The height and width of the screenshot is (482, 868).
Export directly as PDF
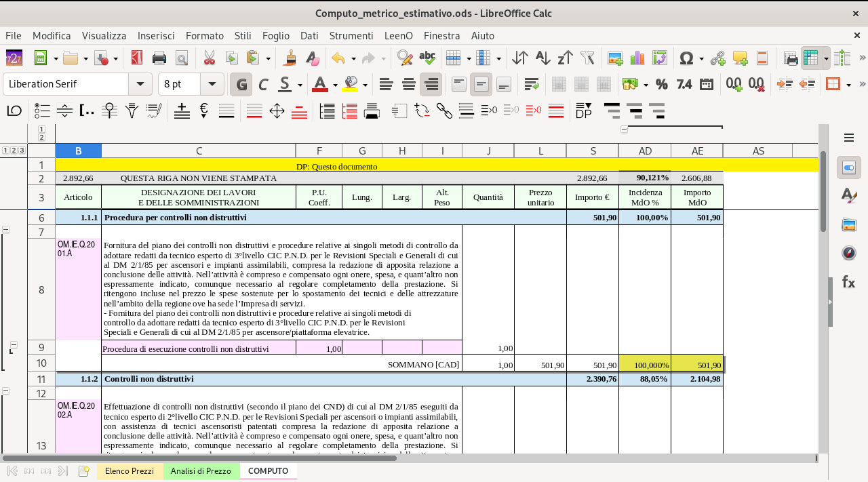pos(136,59)
